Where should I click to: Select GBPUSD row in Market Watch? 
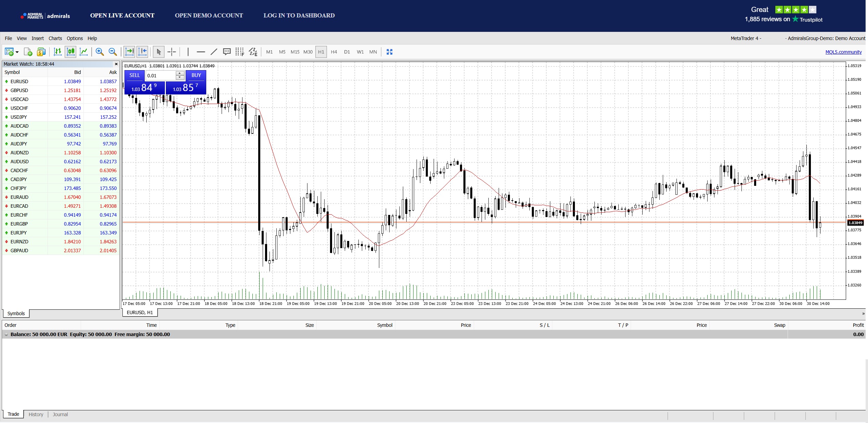pyautogui.click(x=19, y=90)
